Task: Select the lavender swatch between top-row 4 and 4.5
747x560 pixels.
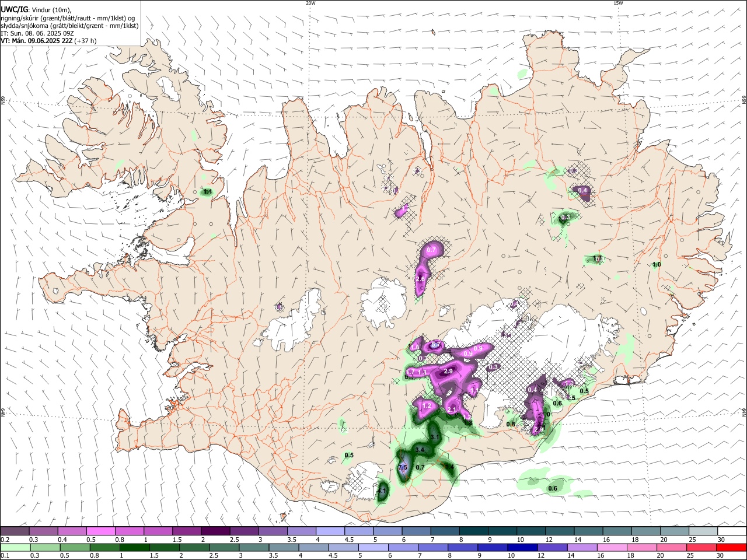Action: pyautogui.click(x=330, y=531)
